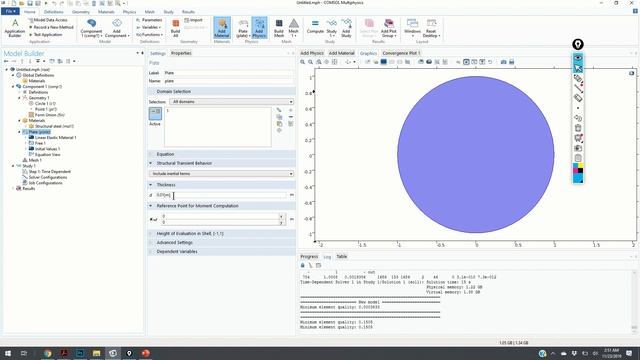Click the image snapshot camera icon
This screenshot has height=360, width=640.
[503, 62]
